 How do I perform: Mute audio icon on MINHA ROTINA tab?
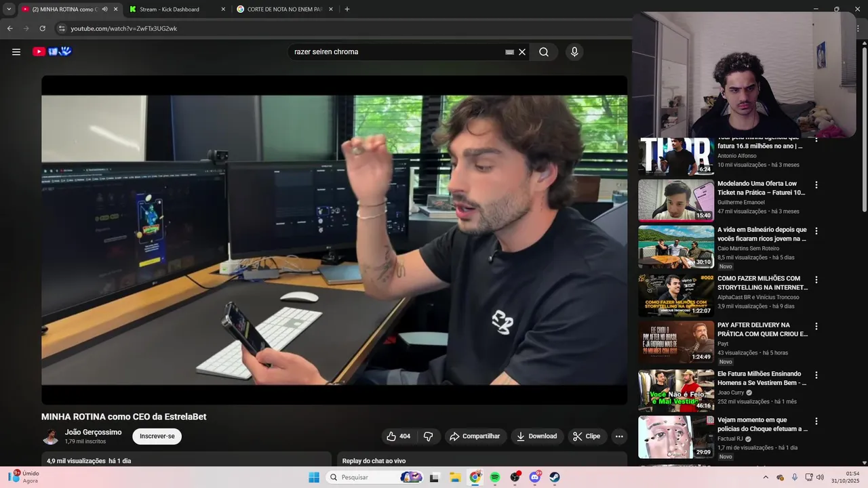(x=104, y=9)
